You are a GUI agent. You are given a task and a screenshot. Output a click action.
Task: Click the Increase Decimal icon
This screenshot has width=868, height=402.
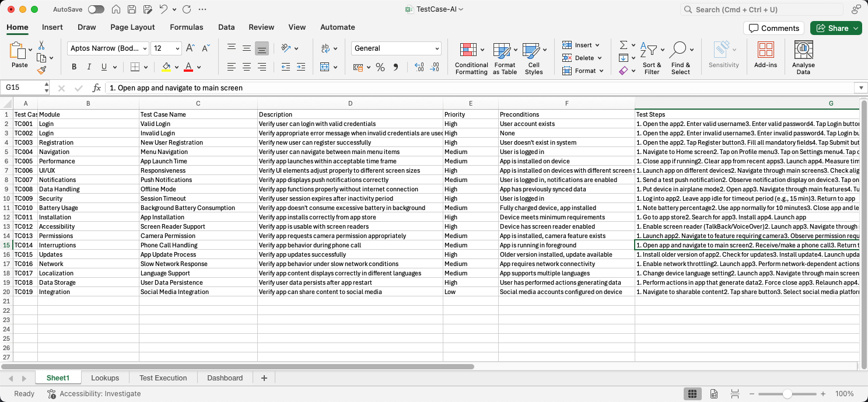click(x=419, y=67)
